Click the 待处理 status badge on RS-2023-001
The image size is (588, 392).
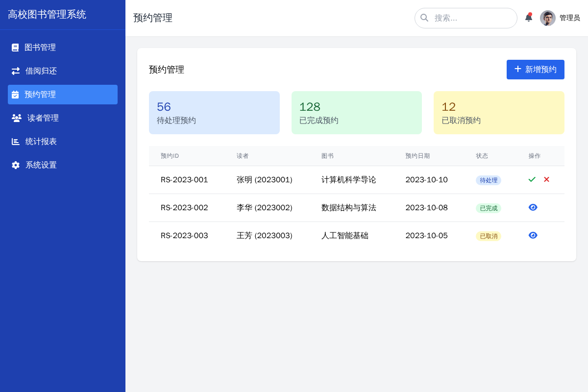pos(488,180)
